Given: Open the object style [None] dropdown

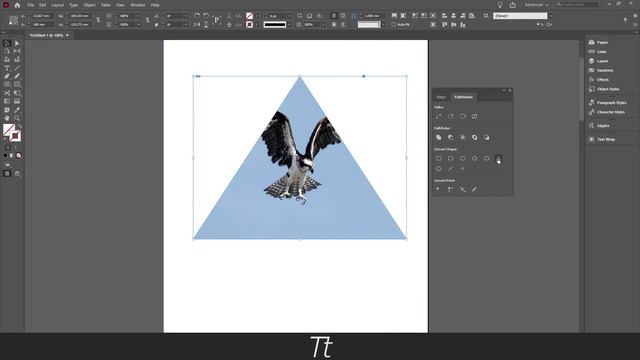Looking at the screenshot, I should (x=550, y=16).
